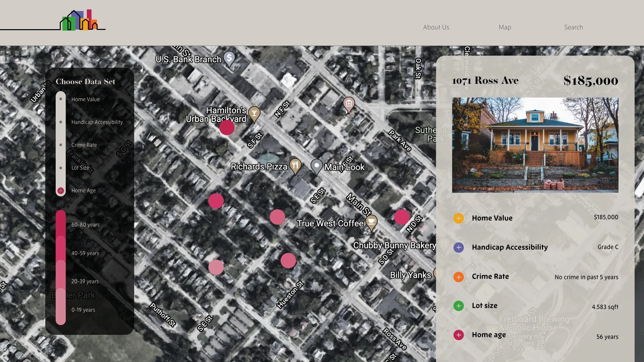This screenshot has width=644, height=362.
Task: Open the About Us page
Action: (436, 27)
